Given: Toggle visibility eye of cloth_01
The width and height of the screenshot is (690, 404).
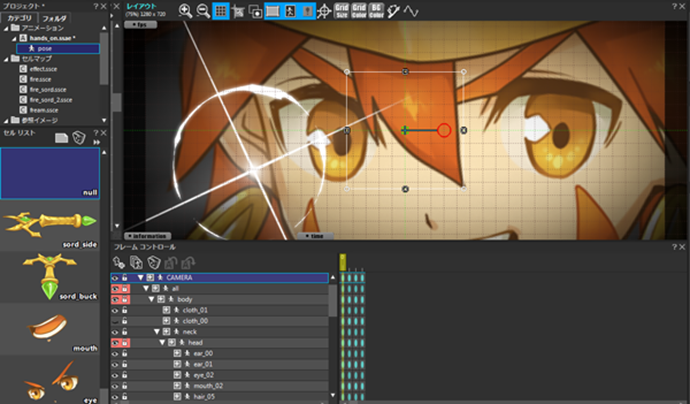Looking at the screenshot, I should [x=115, y=310].
